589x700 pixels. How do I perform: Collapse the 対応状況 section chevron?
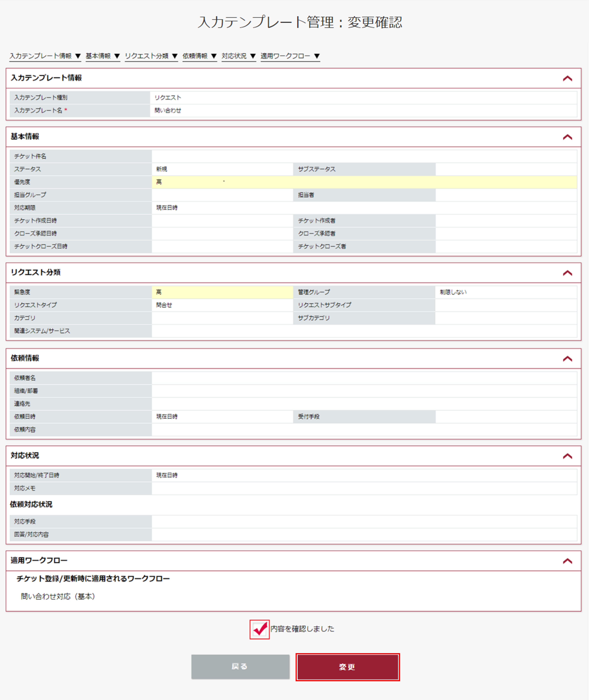(x=567, y=456)
